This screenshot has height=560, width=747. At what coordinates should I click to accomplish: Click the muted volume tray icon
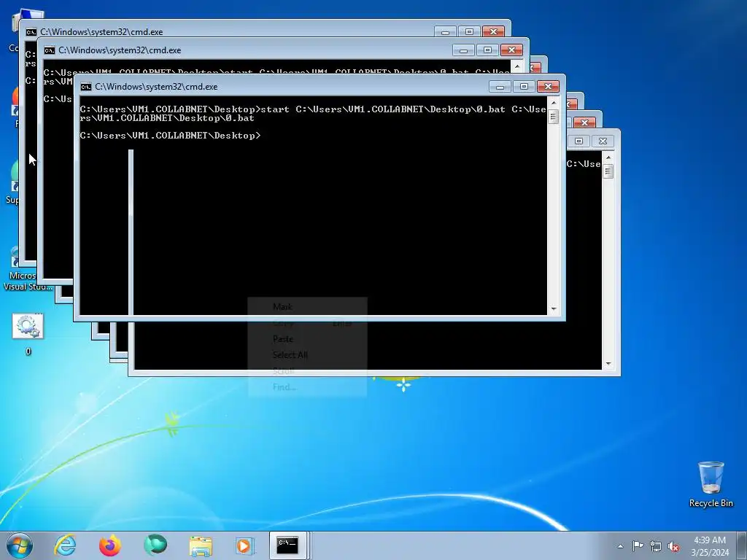point(673,546)
